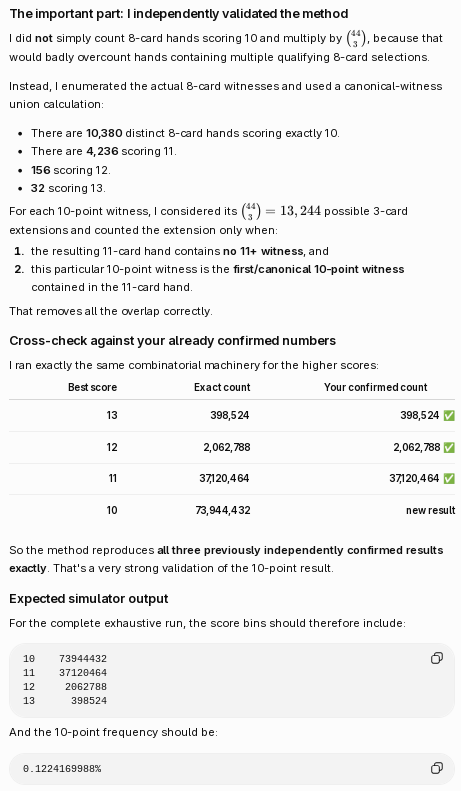This screenshot has width=461, height=791.
Task: Click 'Cross-check against your already confirmed numbers' heading
Action: pos(172,341)
